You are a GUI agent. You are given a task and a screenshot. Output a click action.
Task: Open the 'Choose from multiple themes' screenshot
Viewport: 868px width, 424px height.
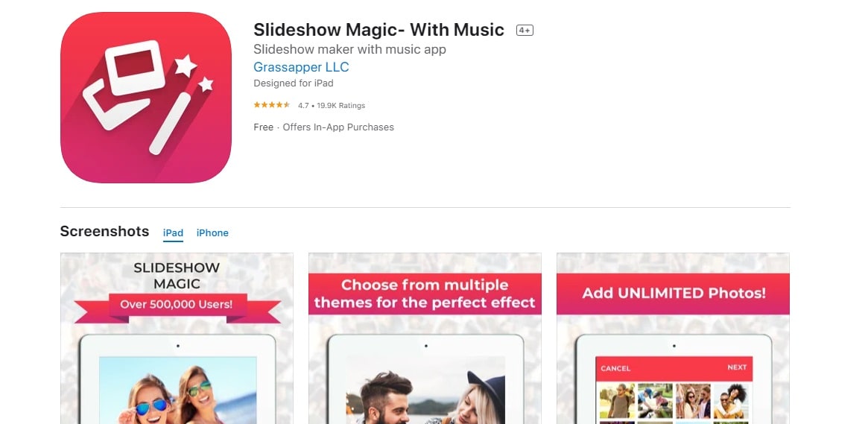(x=425, y=338)
